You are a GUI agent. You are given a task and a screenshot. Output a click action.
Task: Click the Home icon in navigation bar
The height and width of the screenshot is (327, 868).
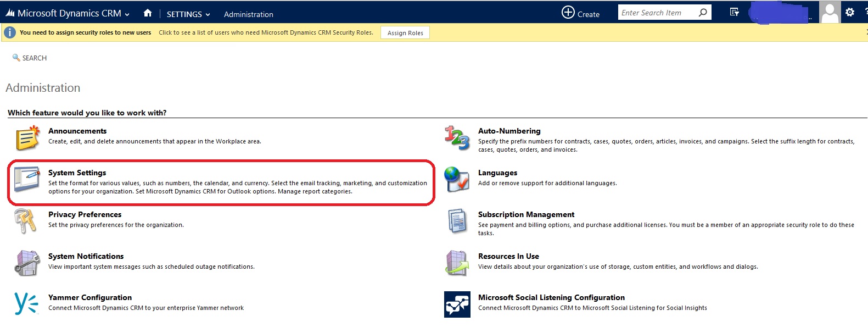tap(147, 13)
